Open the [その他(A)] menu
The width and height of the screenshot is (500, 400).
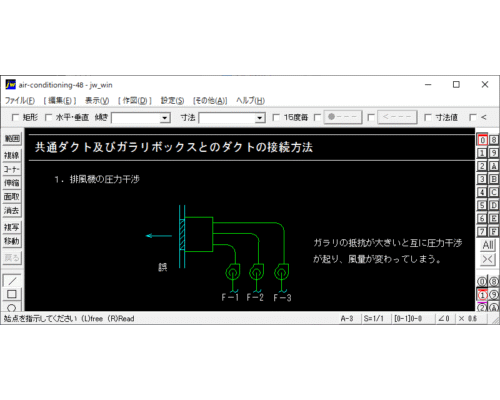(x=210, y=100)
